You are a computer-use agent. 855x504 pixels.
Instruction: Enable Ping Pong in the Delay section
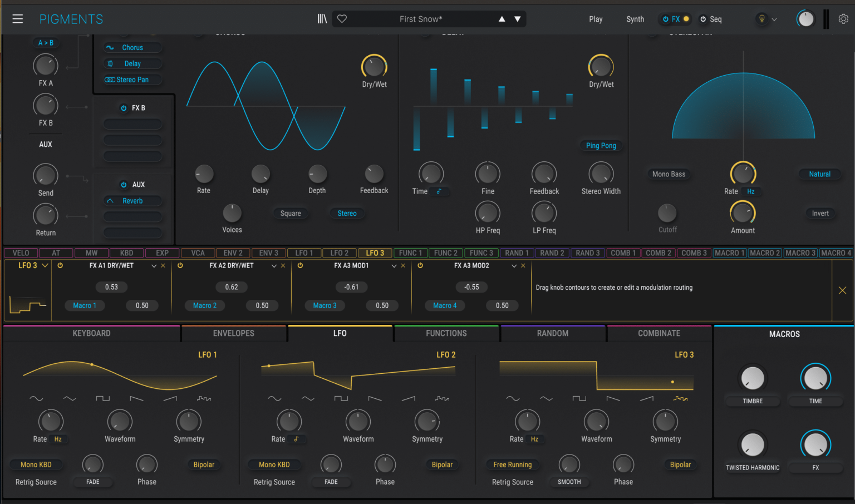tap(601, 145)
